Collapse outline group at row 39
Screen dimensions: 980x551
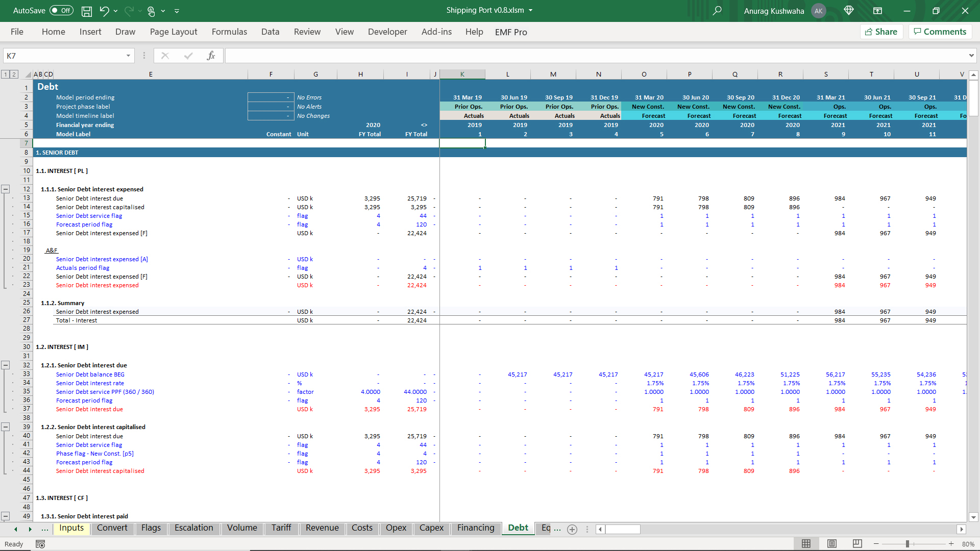pyautogui.click(x=6, y=427)
